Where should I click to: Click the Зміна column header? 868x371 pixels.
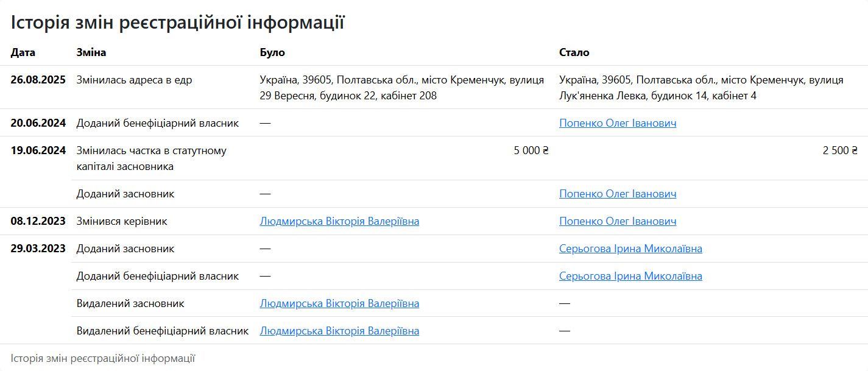[x=91, y=52]
